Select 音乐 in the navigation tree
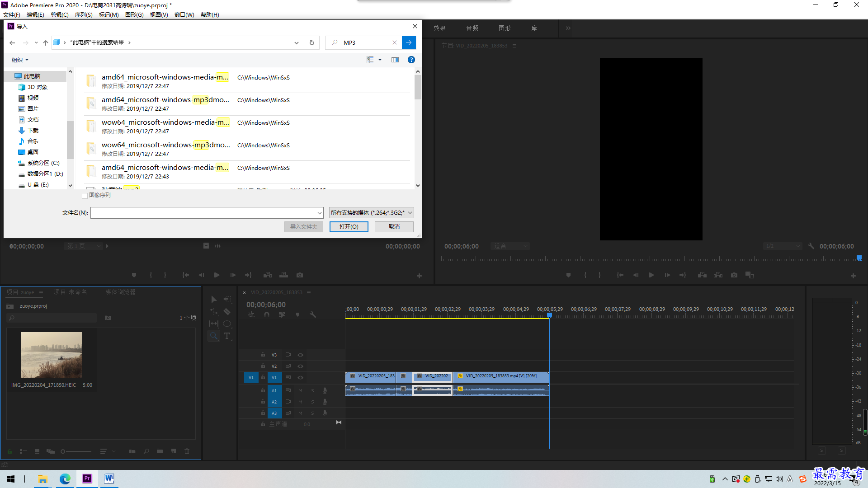This screenshot has height=488, width=868. [x=33, y=141]
